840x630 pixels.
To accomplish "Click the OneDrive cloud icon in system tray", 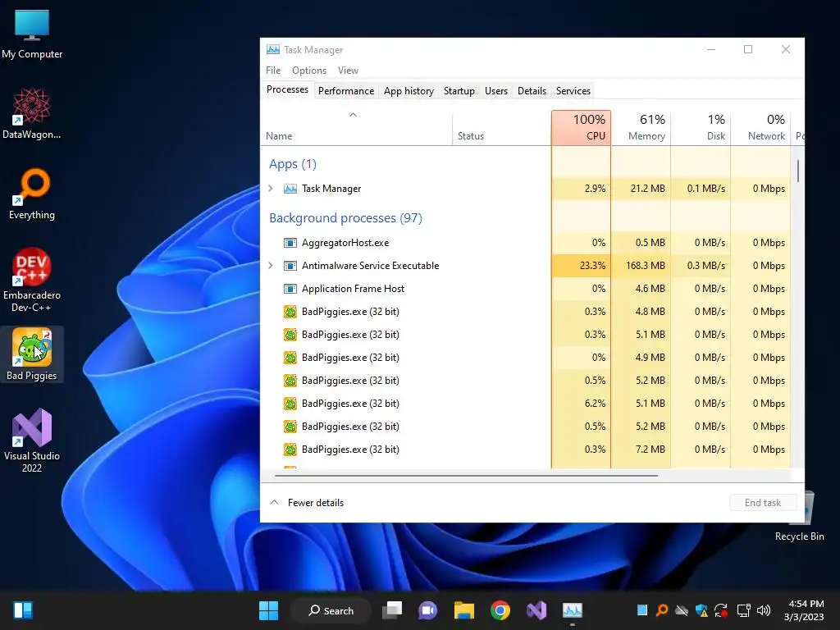I will pos(682,610).
